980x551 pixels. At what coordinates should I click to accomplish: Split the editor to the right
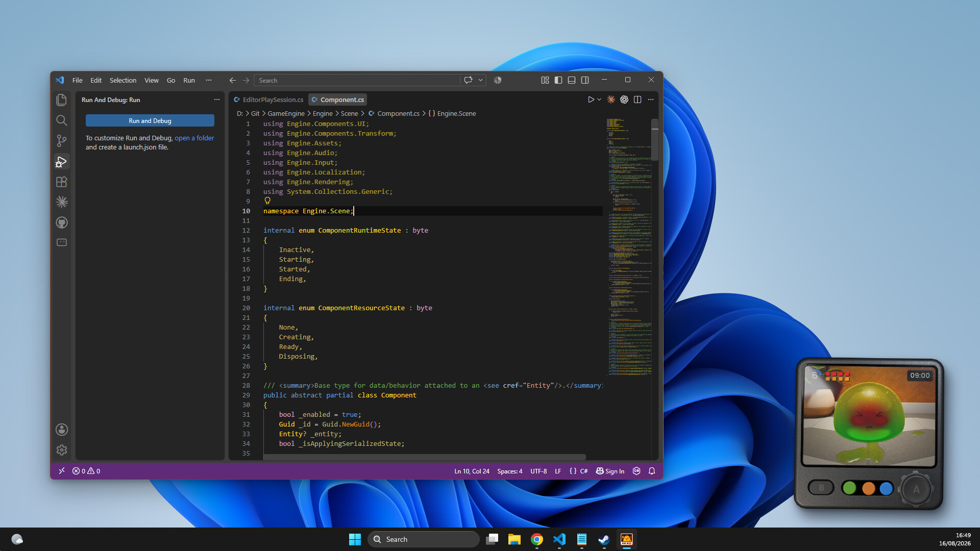tap(638, 99)
